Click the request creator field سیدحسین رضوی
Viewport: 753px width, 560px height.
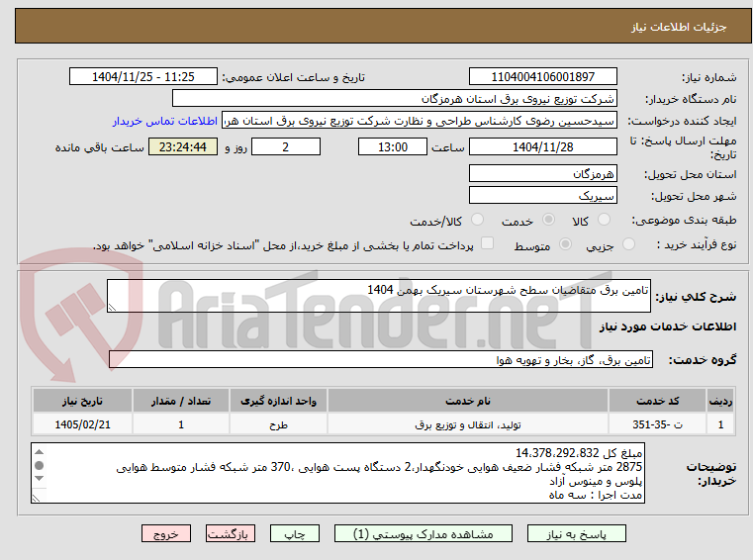420,121
